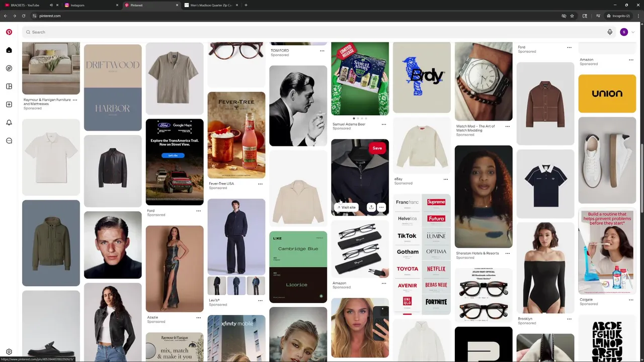Open the Driftwood Harbor color palette pin
The width and height of the screenshot is (644, 362).
(x=113, y=87)
